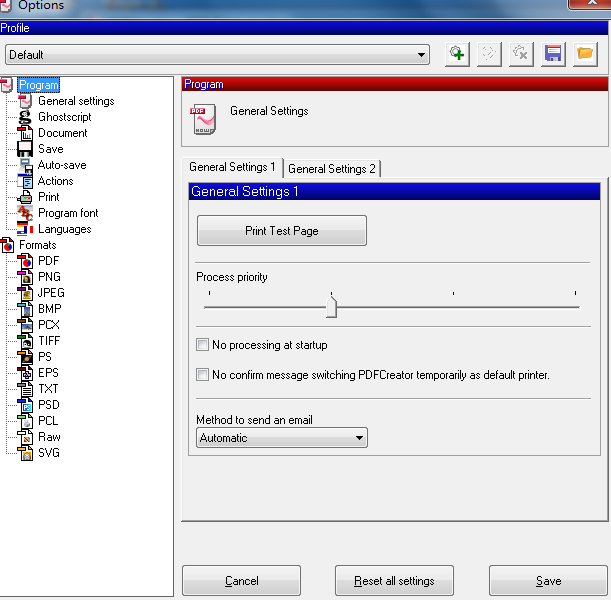Open the Auto-save settings item
Screen dimensions: 611x600
point(61,165)
